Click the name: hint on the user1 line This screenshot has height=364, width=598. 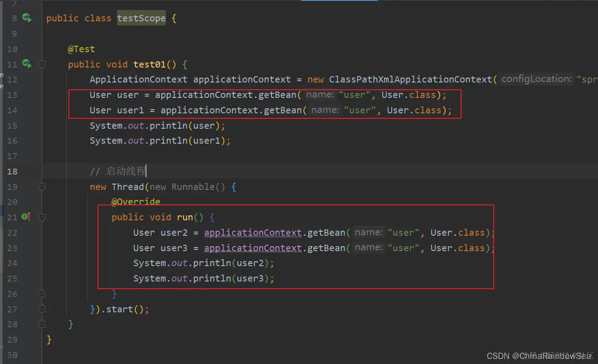(x=326, y=110)
